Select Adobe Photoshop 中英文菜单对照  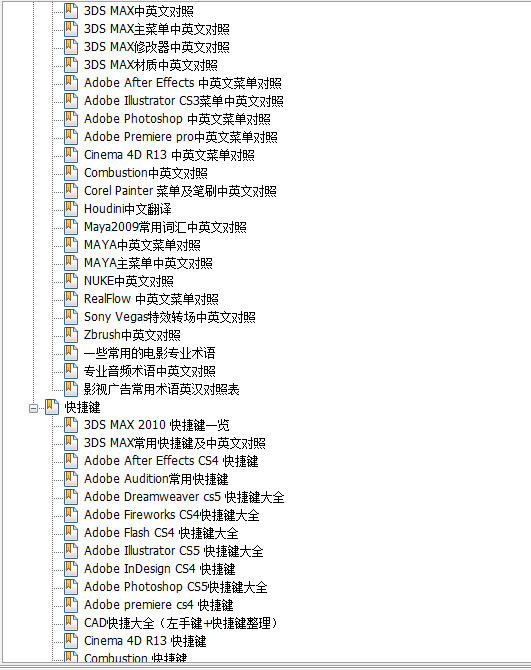177,119
